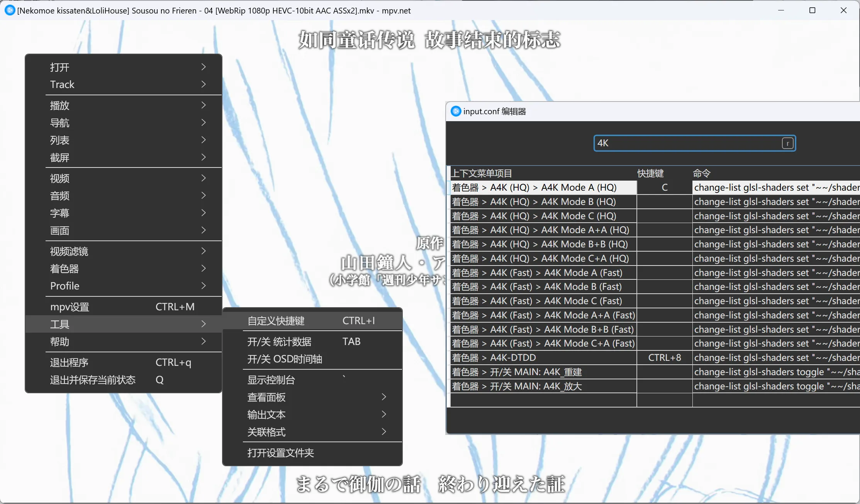Click the mpv.net icon in title bar
Viewport: 860px width, 504px height.
pos(10,10)
